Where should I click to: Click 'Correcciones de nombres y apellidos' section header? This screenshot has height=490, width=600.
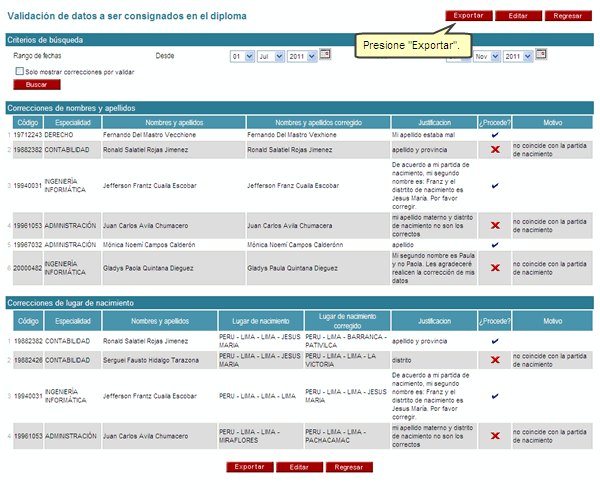coord(300,108)
